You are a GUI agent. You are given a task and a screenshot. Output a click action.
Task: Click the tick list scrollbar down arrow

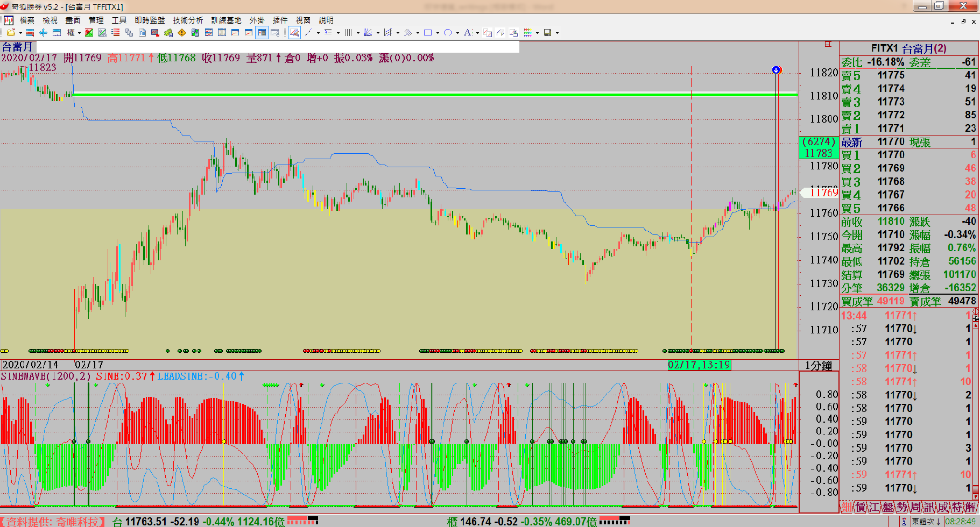tap(976, 497)
